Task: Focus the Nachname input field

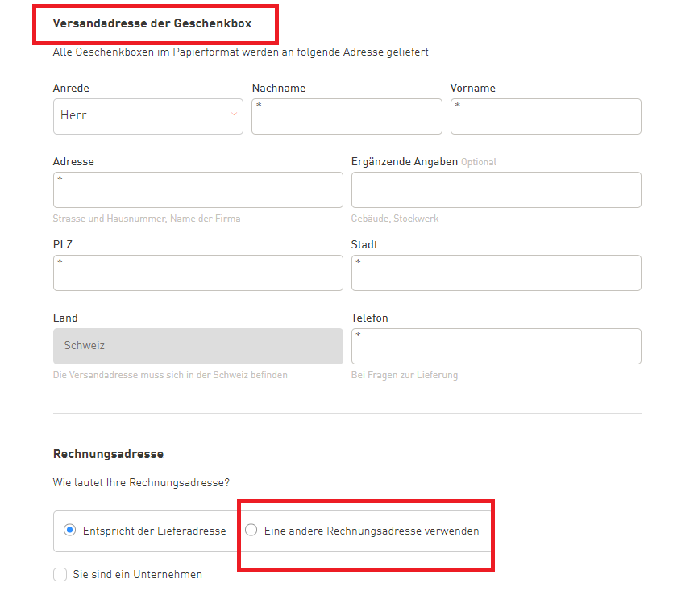Action: point(347,117)
